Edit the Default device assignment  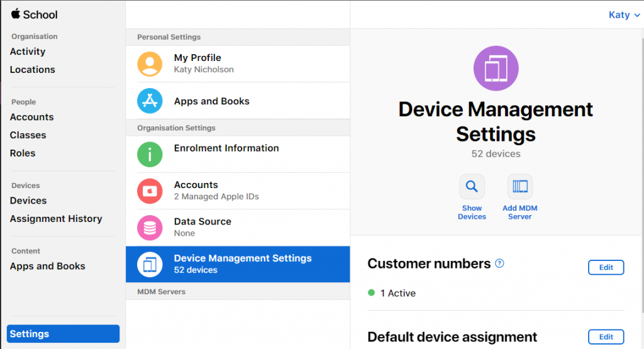[x=606, y=337]
